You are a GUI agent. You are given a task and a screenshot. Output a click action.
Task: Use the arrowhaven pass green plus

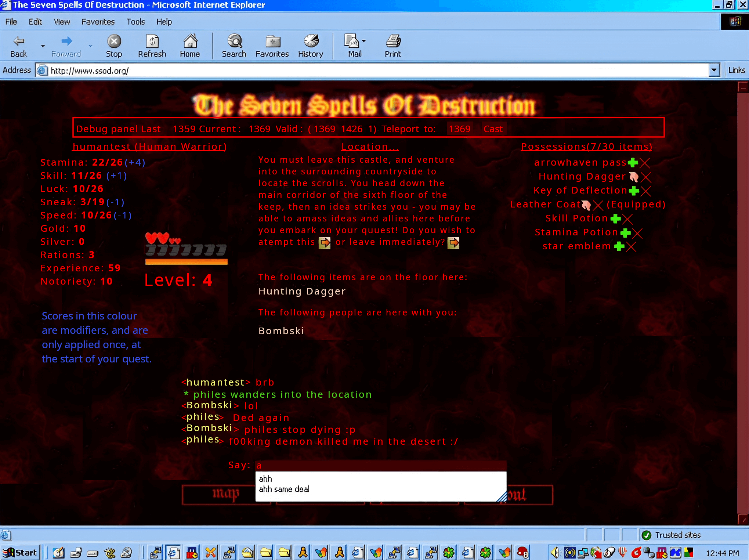(x=633, y=162)
